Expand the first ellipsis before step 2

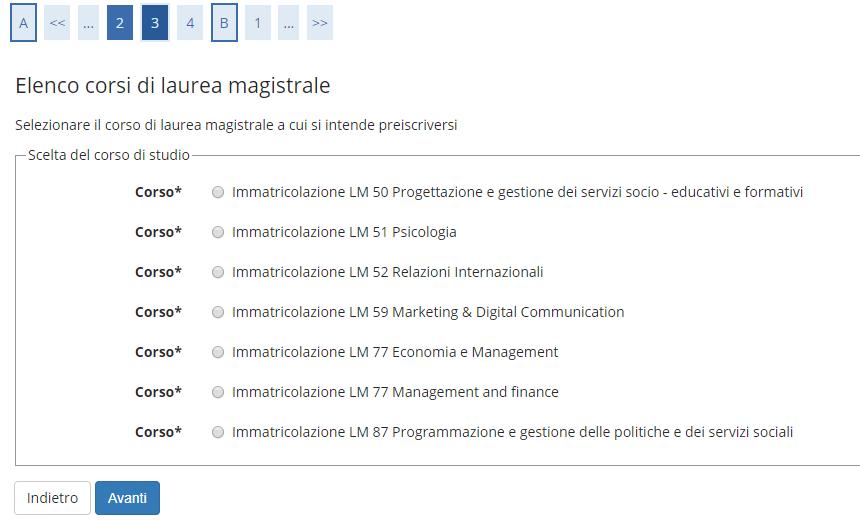[88, 22]
